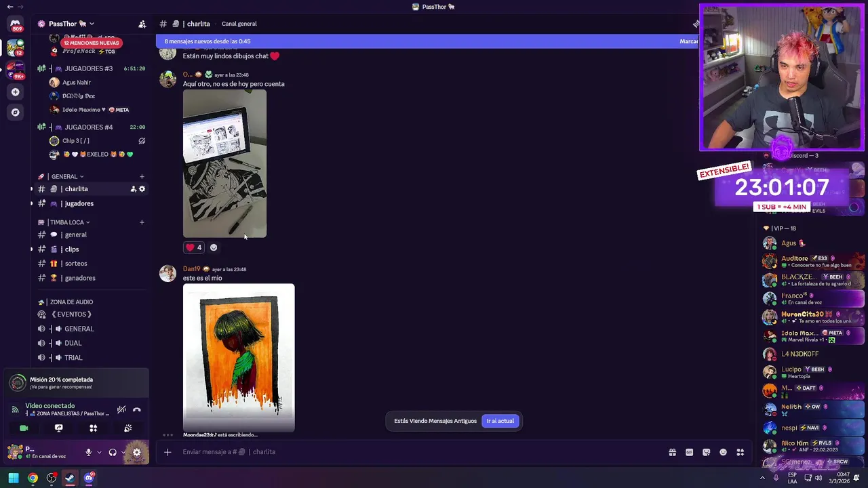Open soundboard in voice panel
The height and width of the screenshot is (488, 868).
point(127,428)
